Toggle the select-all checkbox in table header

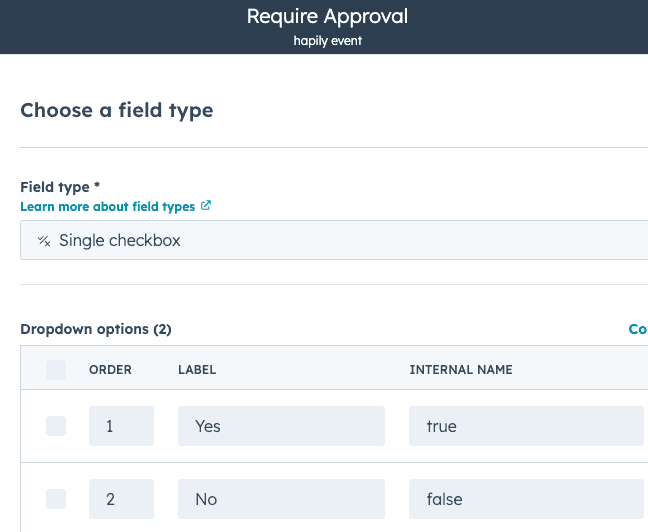[56, 370]
